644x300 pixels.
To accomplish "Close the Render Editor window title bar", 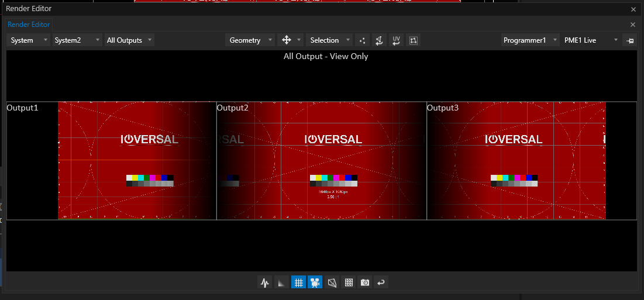I will tap(633, 9).
